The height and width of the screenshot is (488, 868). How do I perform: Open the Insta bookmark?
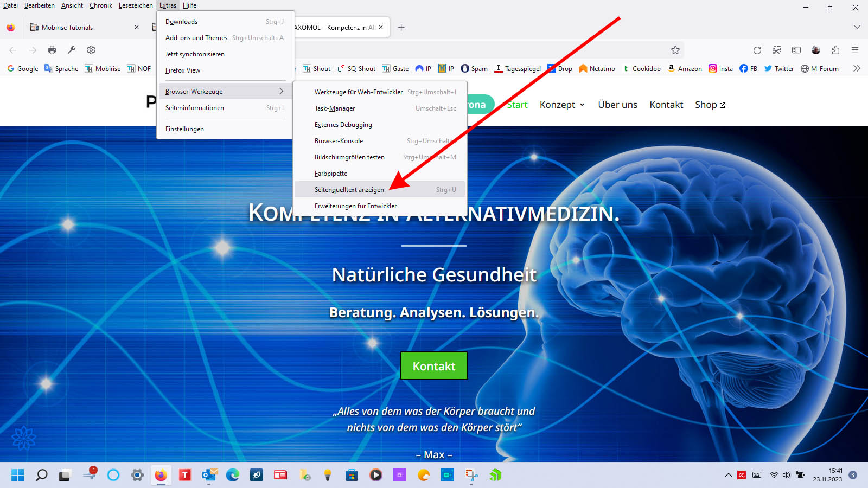(x=720, y=68)
